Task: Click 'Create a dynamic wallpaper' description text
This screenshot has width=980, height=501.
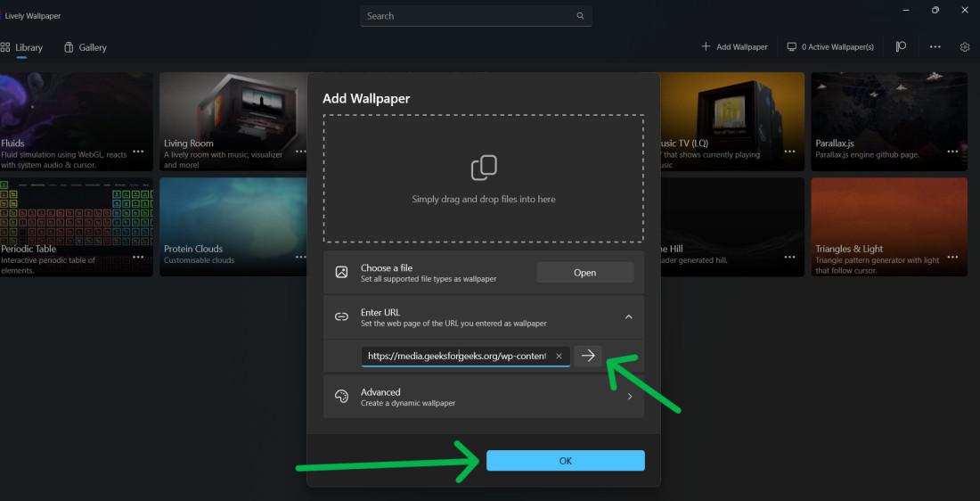Action: click(x=408, y=404)
